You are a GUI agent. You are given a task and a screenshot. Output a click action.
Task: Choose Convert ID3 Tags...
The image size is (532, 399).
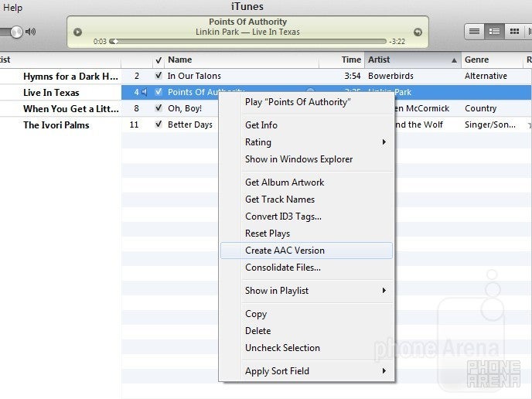pyautogui.click(x=306, y=217)
